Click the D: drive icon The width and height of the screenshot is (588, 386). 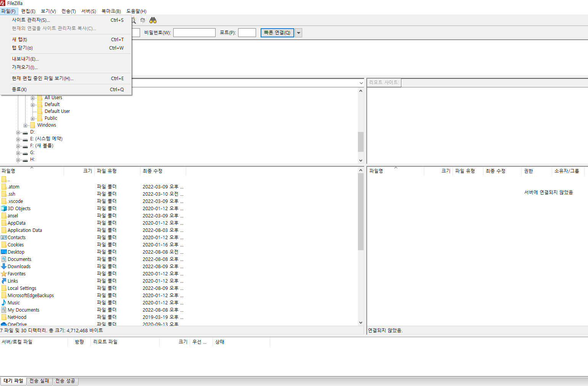[x=25, y=132]
